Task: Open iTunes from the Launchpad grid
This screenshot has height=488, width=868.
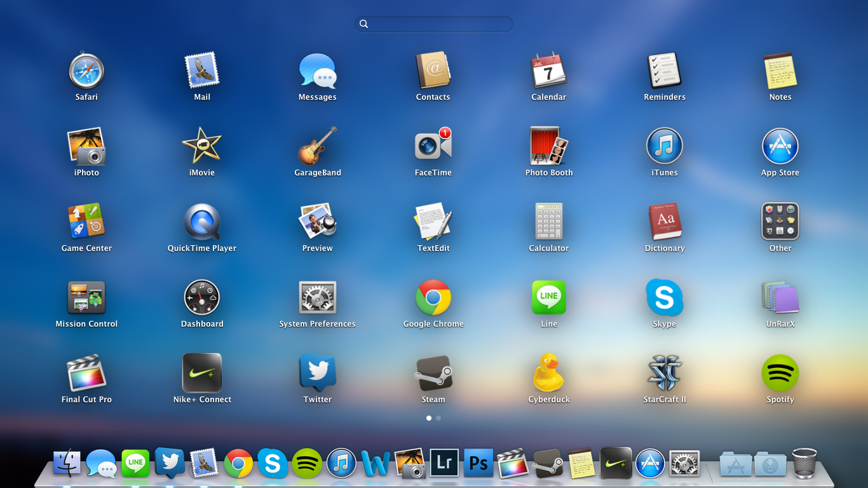Action: tap(665, 146)
